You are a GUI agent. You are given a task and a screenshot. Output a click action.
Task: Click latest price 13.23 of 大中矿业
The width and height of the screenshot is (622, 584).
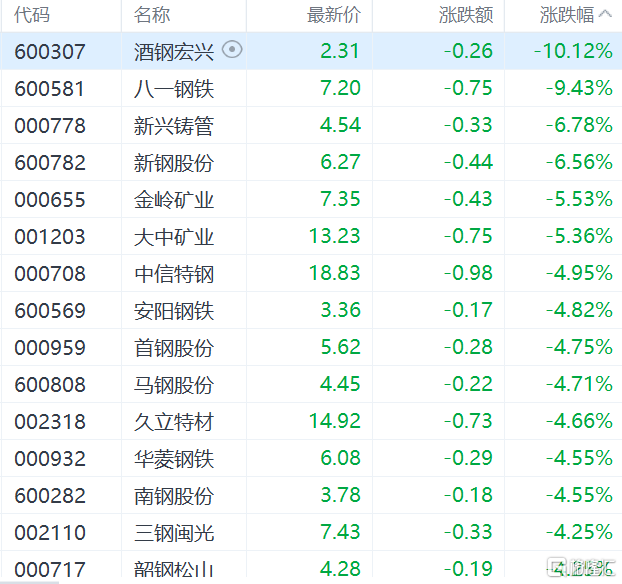(335, 236)
